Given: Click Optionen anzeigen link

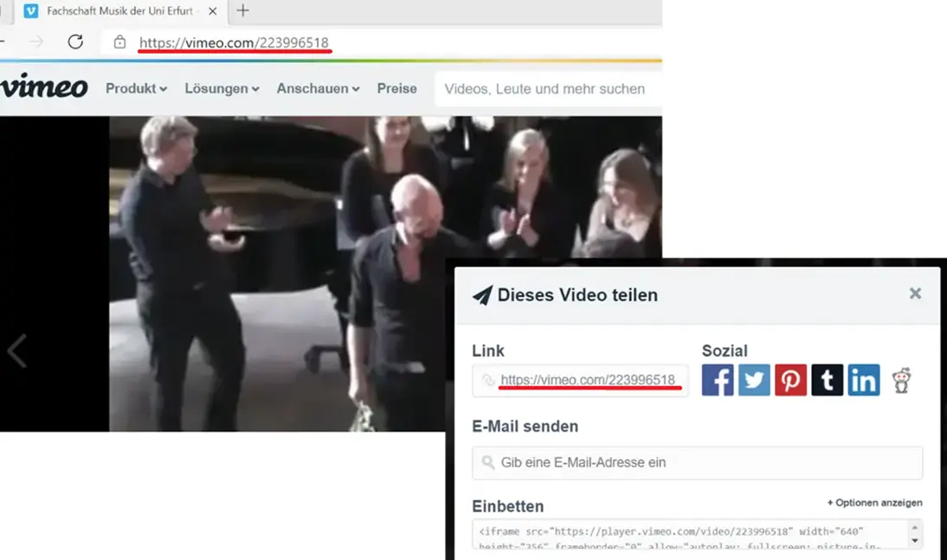Looking at the screenshot, I should 874,503.
